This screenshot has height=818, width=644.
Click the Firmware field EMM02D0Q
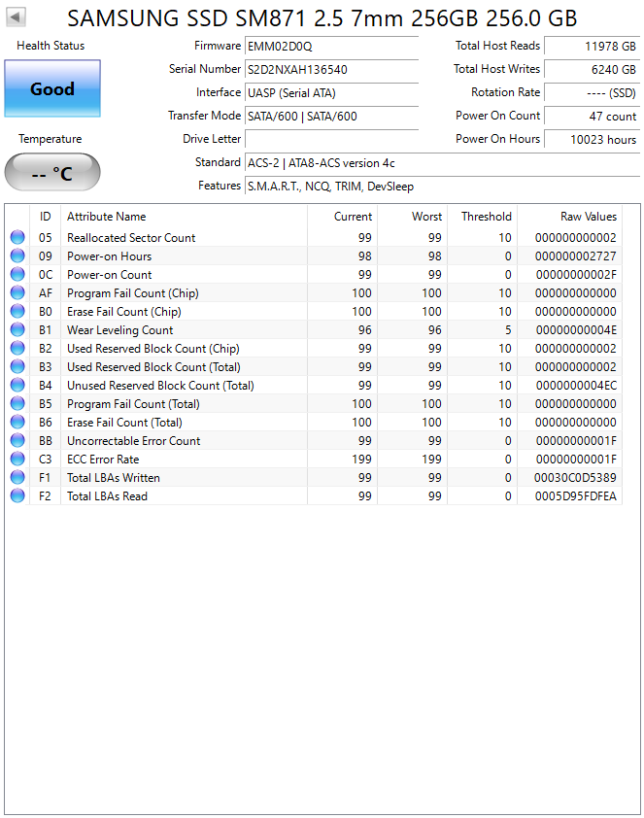pyautogui.click(x=331, y=46)
